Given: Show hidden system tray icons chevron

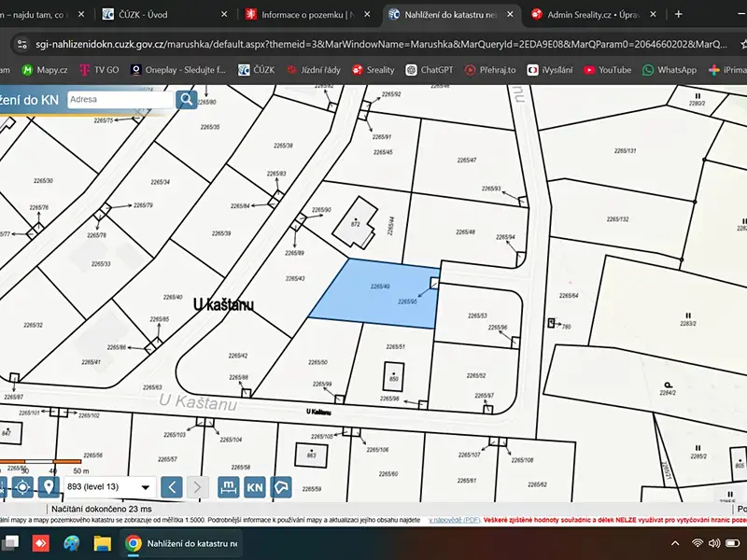Looking at the screenshot, I should coord(675,543).
